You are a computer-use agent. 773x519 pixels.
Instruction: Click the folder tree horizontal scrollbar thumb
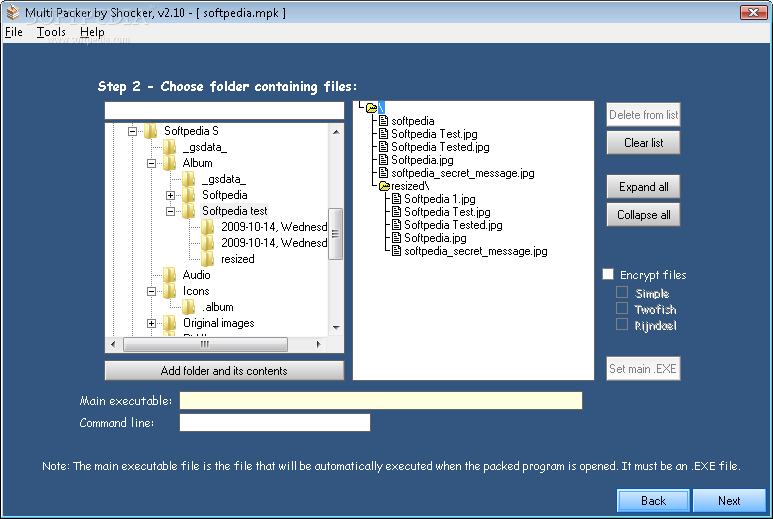pos(205,344)
